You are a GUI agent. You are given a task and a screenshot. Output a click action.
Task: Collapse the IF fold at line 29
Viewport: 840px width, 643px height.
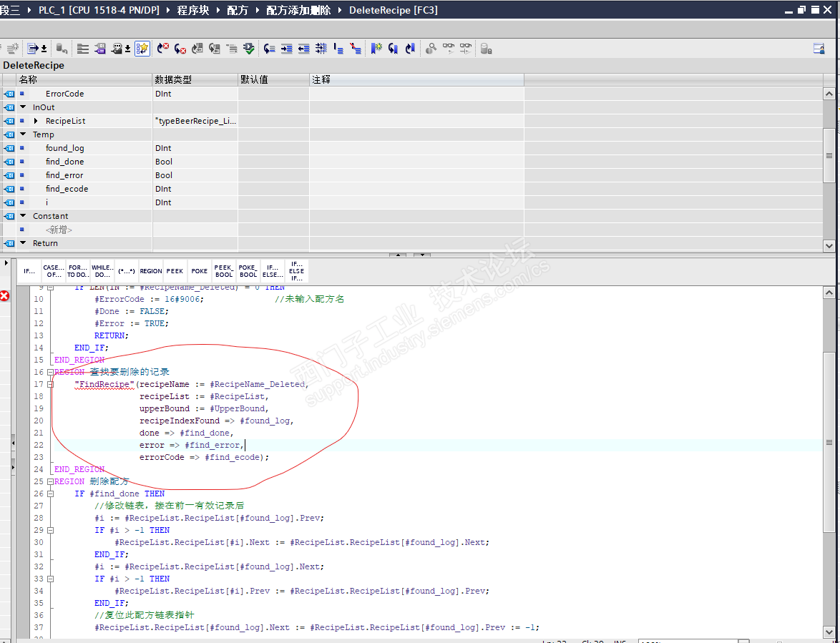click(x=50, y=530)
